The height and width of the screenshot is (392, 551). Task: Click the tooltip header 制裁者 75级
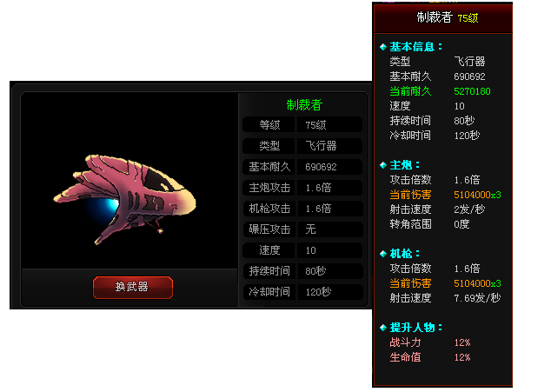(x=447, y=17)
